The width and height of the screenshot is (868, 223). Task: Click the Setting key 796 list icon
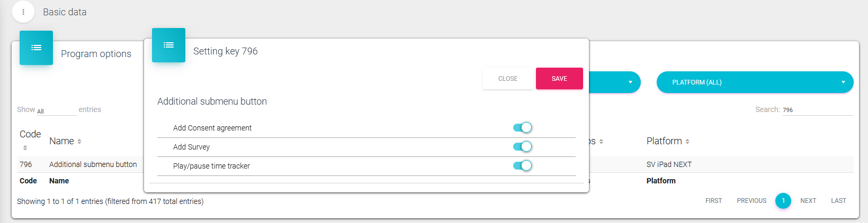pos(168,45)
